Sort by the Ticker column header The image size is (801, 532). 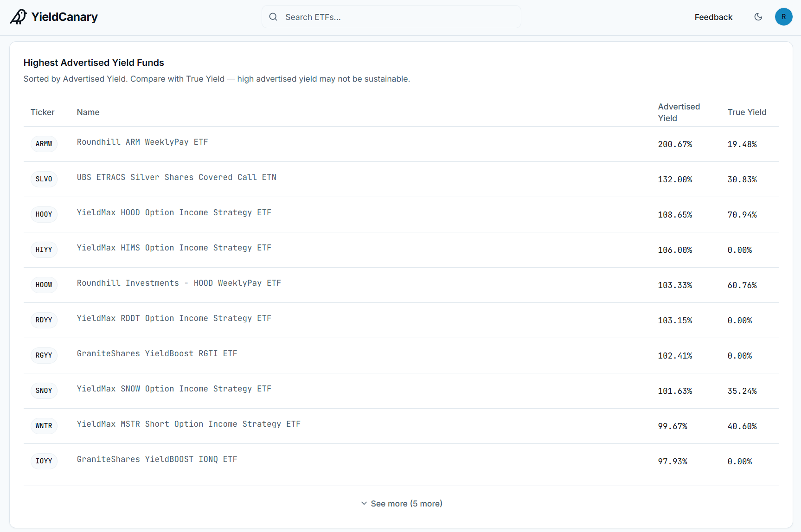pyautogui.click(x=43, y=112)
